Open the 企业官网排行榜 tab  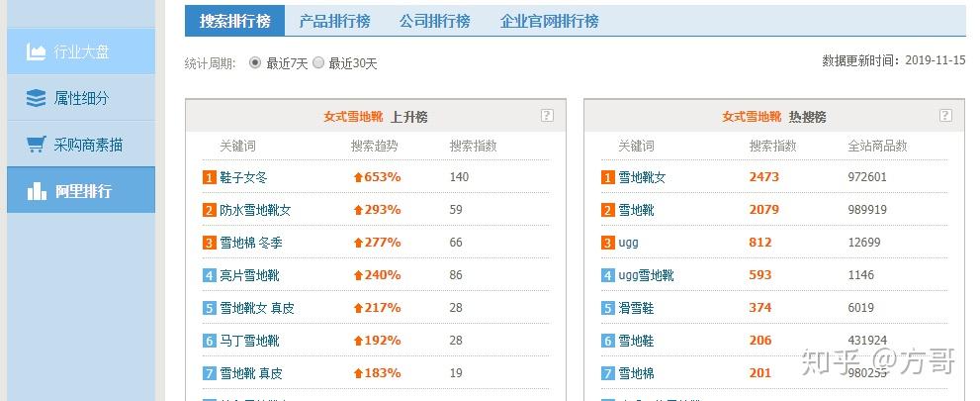click(550, 21)
